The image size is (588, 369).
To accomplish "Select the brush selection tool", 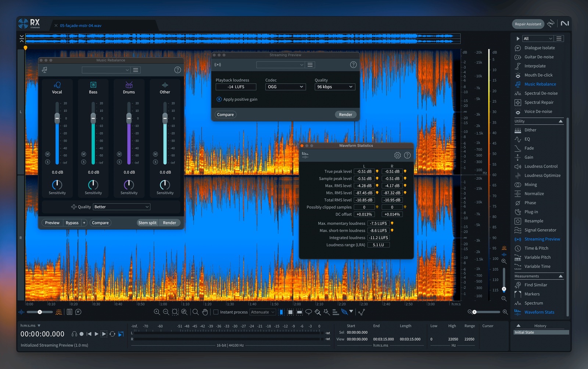I will [x=318, y=312].
